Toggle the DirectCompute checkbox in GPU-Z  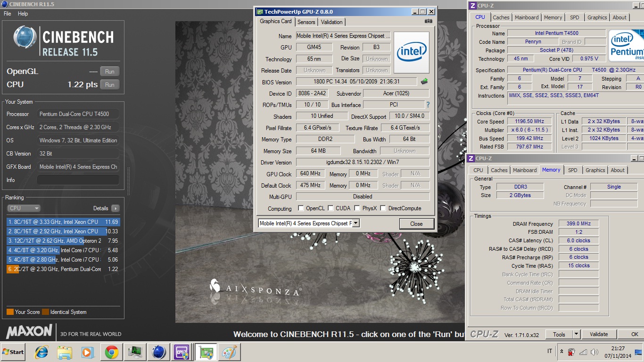[x=383, y=208]
